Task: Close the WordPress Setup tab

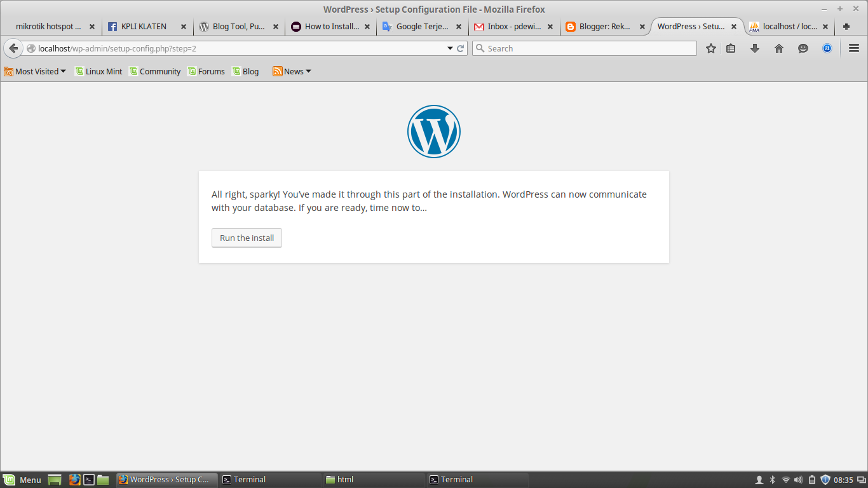Action: 734,27
